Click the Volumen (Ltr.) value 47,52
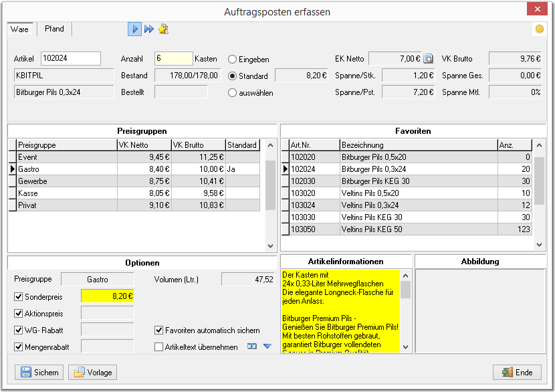Screen dimensions: 555x392 pos(248,280)
